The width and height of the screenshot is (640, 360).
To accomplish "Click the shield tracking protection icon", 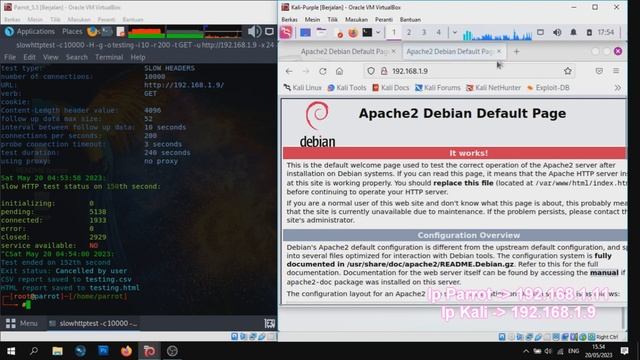I will click(371, 71).
